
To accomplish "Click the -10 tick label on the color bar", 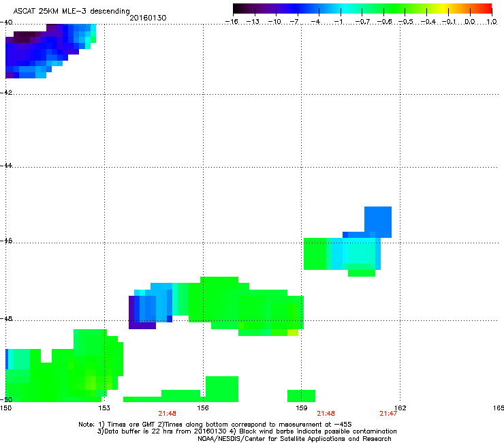I will click(x=275, y=22).
